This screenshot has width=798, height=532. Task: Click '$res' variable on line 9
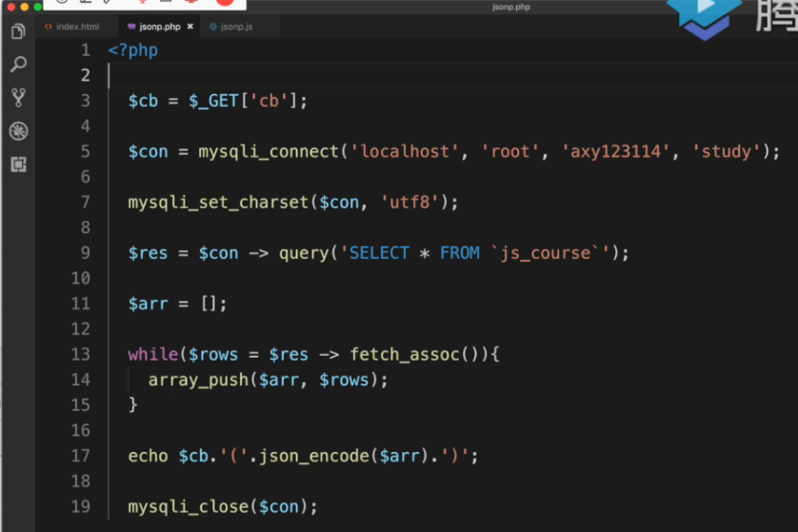click(149, 253)
